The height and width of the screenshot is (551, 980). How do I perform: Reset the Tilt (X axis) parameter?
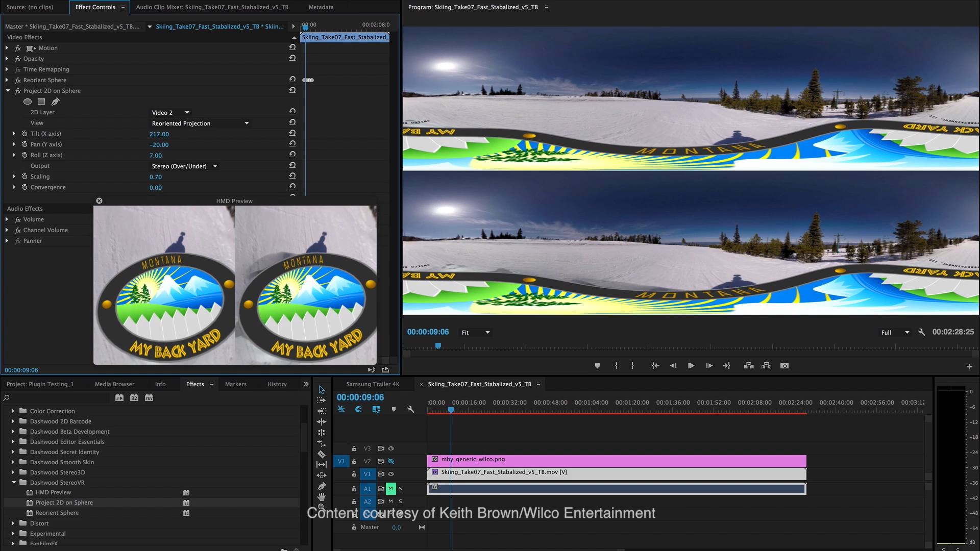[x=292, y=133]
